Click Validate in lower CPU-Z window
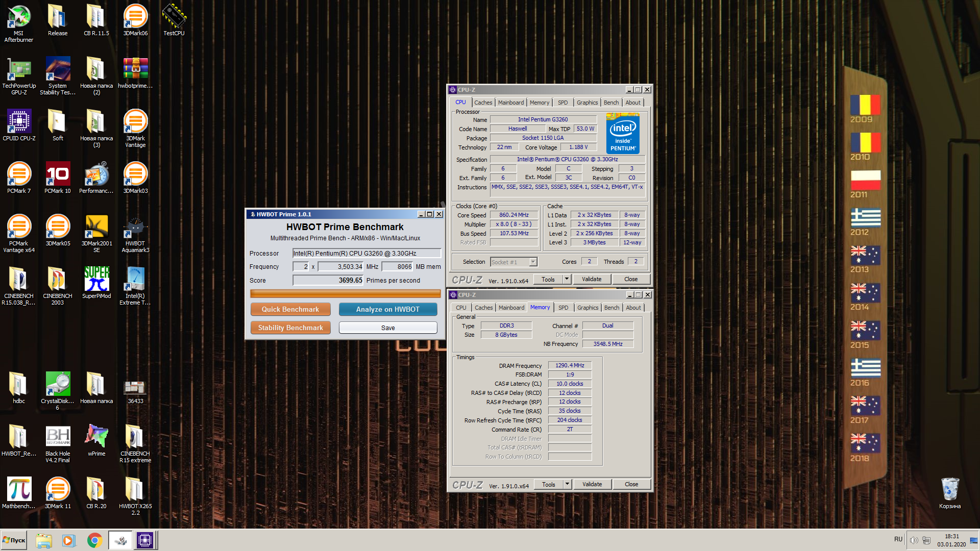 [x=592, y=484]
